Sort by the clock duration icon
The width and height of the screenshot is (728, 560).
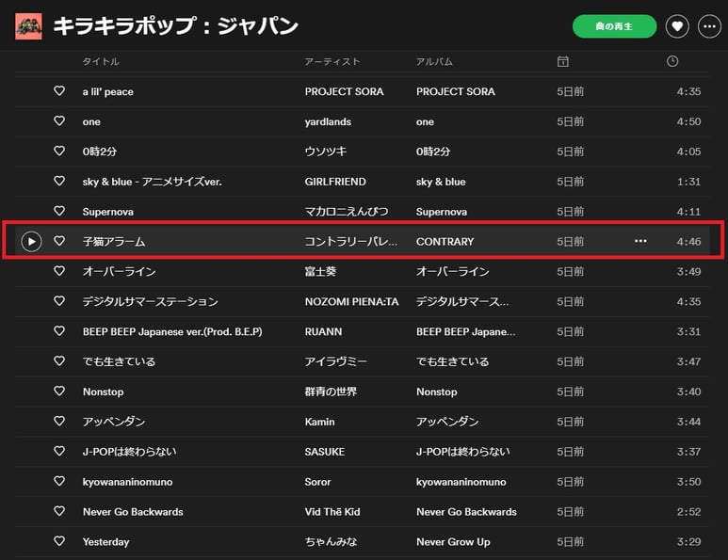[x=671, y=61]
